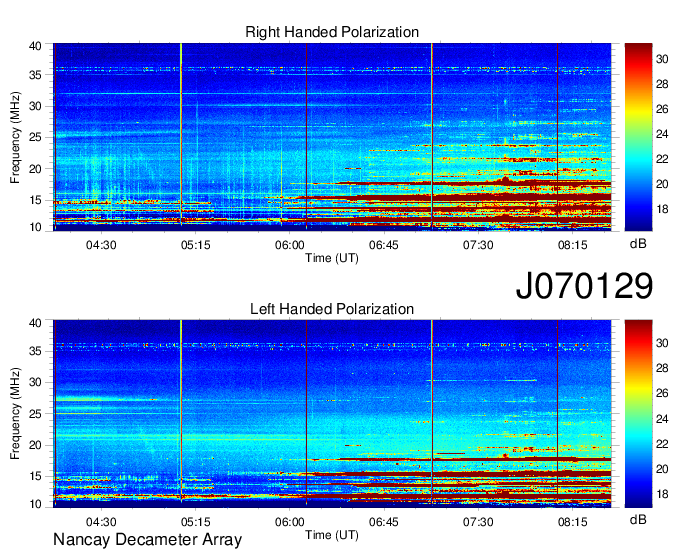Click the 30 dB tick on the right-handed colorbar

(662, 59)
